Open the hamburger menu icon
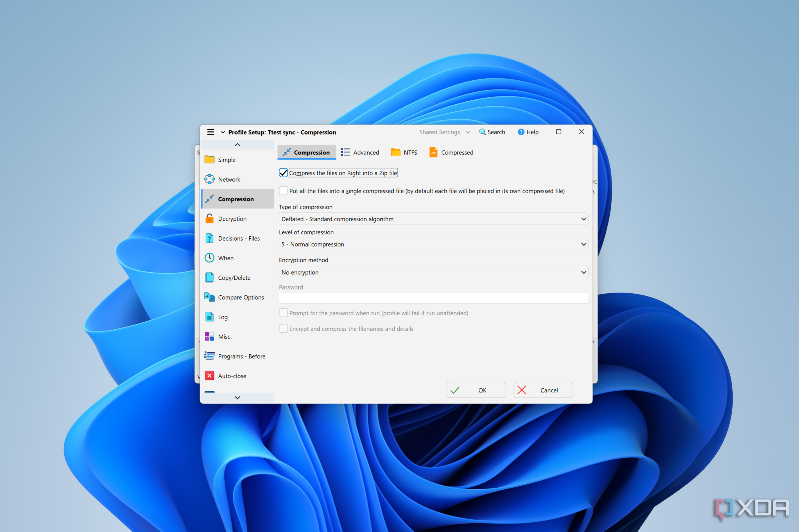 pyautogui.click(x=210, y=132)
